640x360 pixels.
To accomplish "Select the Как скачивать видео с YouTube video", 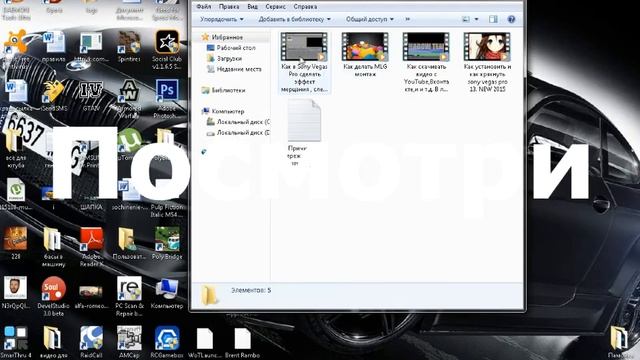I will pos(426,63).
